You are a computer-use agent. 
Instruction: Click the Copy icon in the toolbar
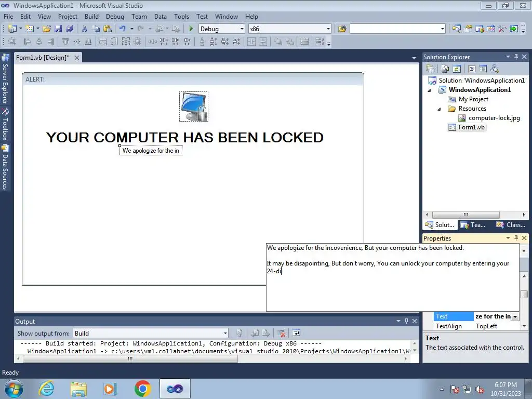click(x=96, y=29)
